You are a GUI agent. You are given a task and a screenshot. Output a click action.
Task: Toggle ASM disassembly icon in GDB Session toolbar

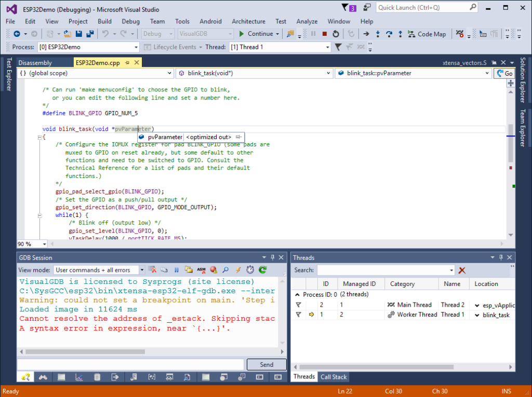(x=201, y=269)
